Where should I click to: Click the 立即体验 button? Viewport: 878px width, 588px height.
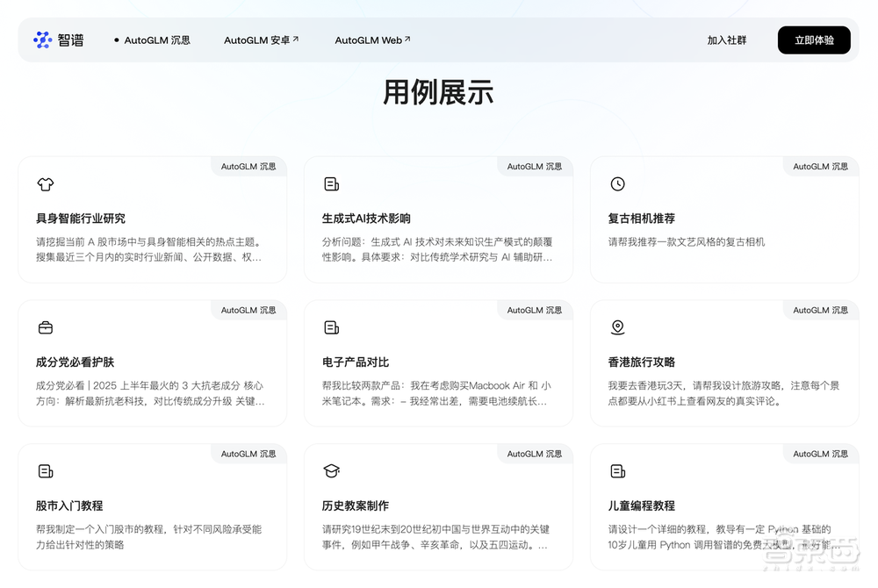(x=813, y=39)
